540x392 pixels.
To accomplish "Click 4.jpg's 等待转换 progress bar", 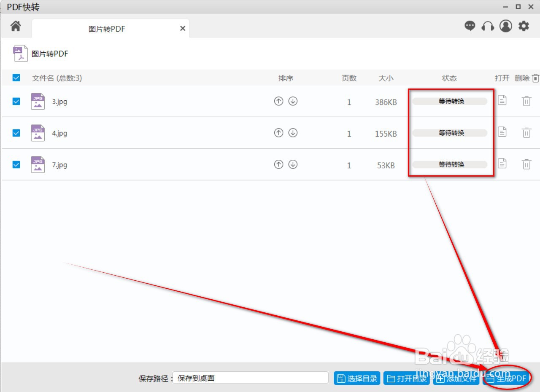I will (x=450, y=133).
